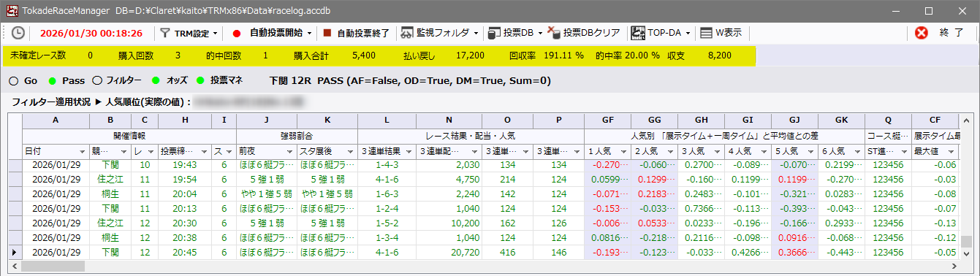Click the W表示 display button
This screenshot has width=980, height=276.
(721, 33)
